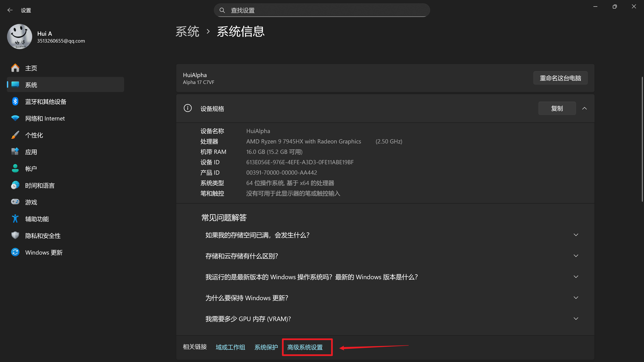This screenshot has height=362, width=644.
Task: Go to 网络和 Internet settings
Action: tap(66, 118)
